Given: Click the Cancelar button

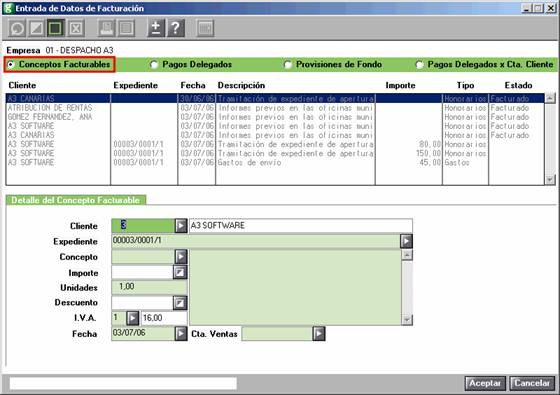Looking at the screenshot, I should [x=532, y=383].
